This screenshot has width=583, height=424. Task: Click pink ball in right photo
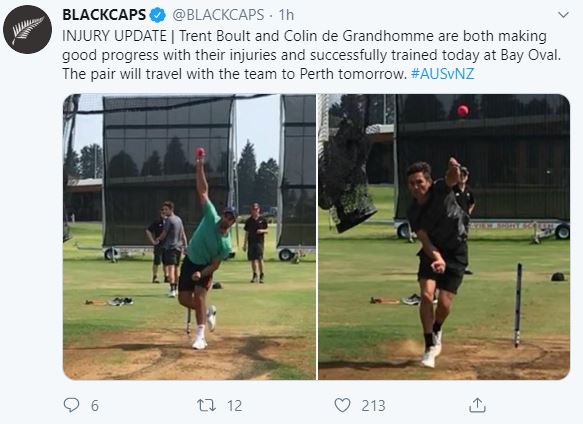tap(463, 110)
